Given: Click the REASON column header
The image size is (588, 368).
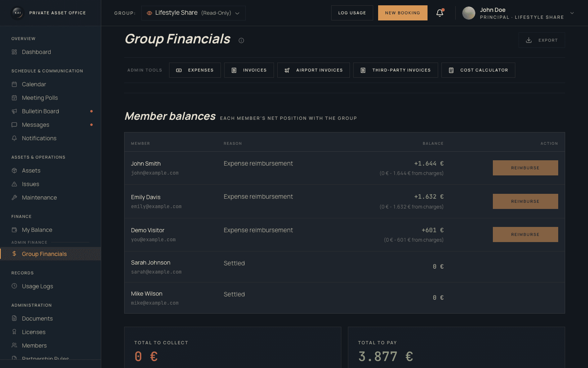Looking at the screenshot, I should pyautogui.click(x=233, y=144).
